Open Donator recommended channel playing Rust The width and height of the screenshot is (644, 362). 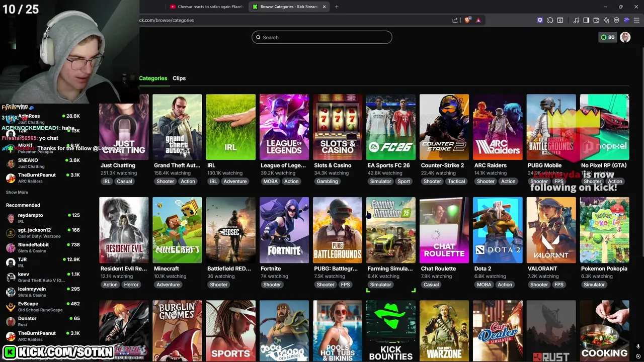click(x=43, y=321)
